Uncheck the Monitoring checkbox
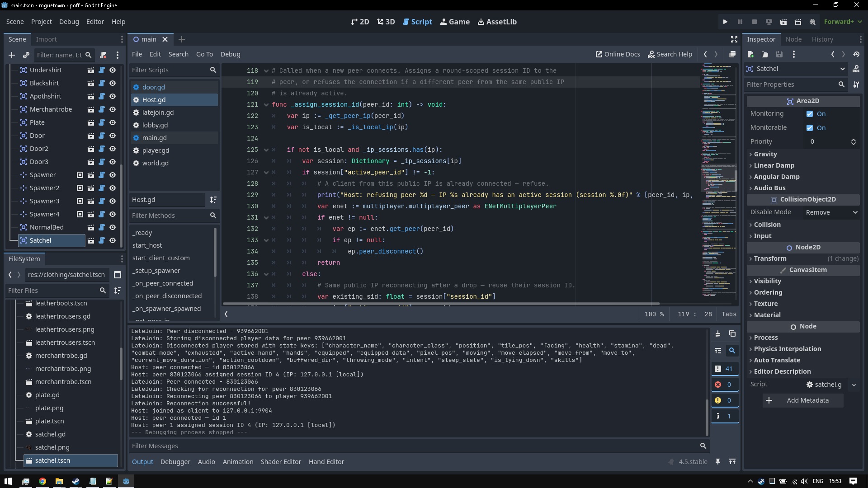 click(810, 114)
